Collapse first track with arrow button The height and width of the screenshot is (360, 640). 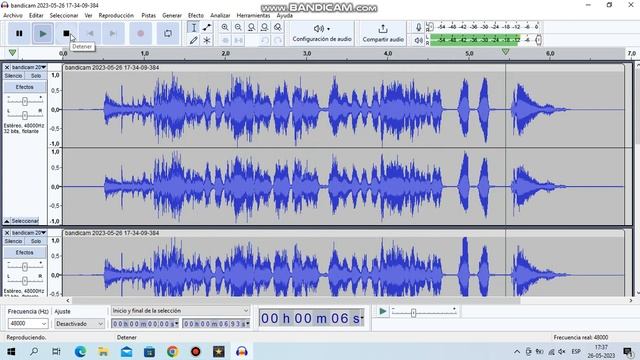[x=7, y=221]
